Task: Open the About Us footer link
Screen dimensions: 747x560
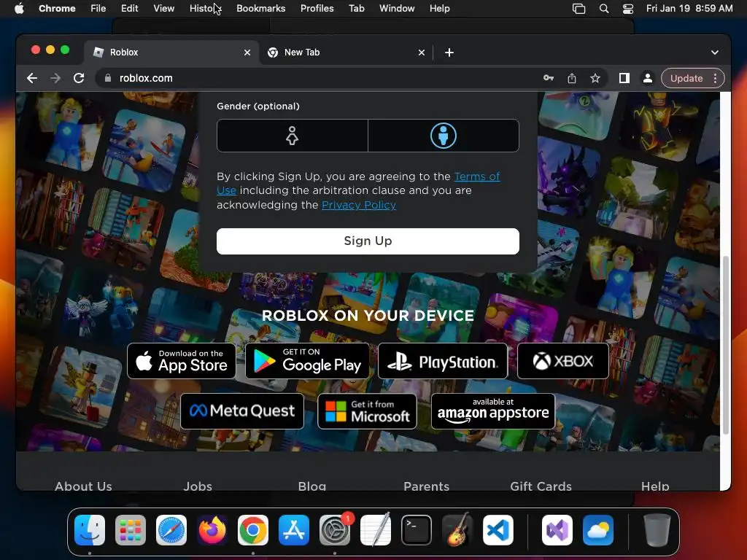Action: (x=83, y=486)
